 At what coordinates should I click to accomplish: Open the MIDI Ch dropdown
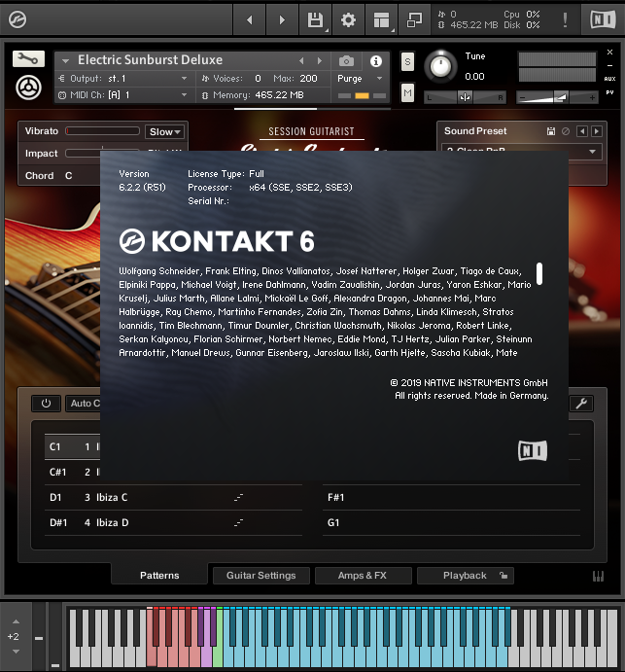click(125, 94)
